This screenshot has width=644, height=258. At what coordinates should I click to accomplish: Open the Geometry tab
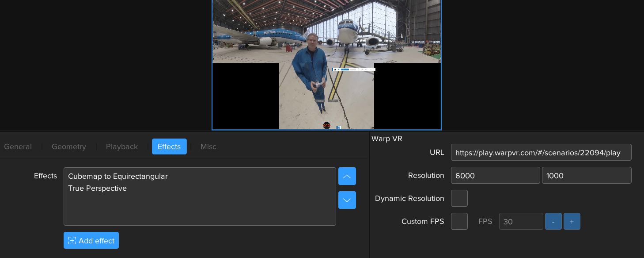[x=68, y=146]
